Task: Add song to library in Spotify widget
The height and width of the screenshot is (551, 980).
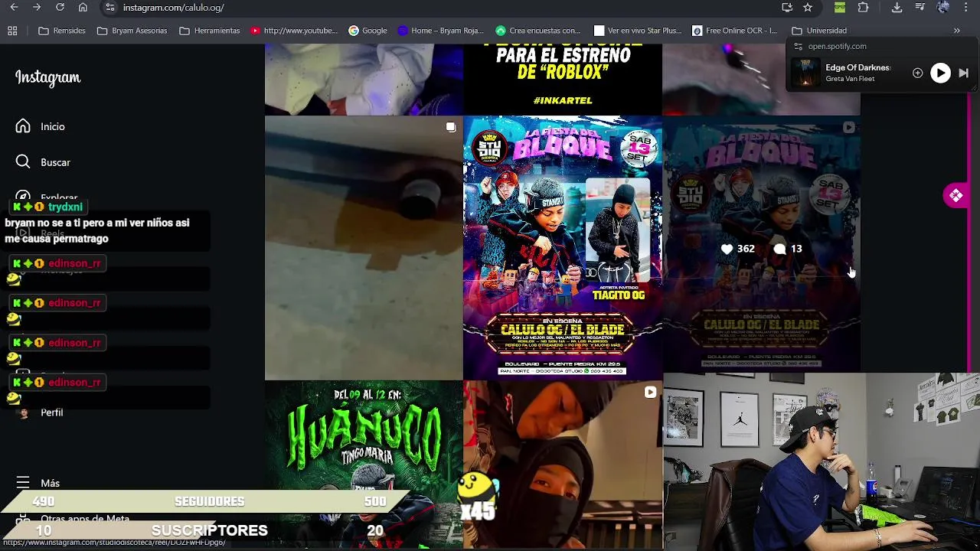Action: pos(917,73)
